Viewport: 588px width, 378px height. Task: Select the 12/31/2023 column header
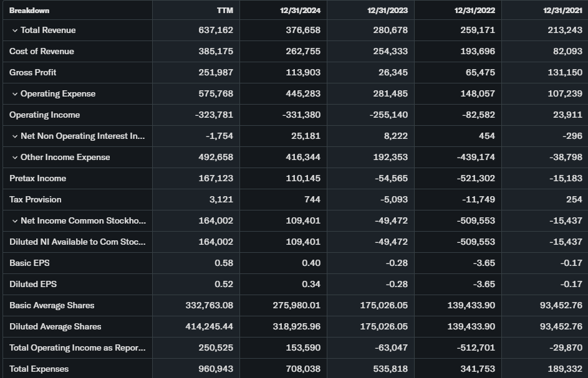coord(387,11)
